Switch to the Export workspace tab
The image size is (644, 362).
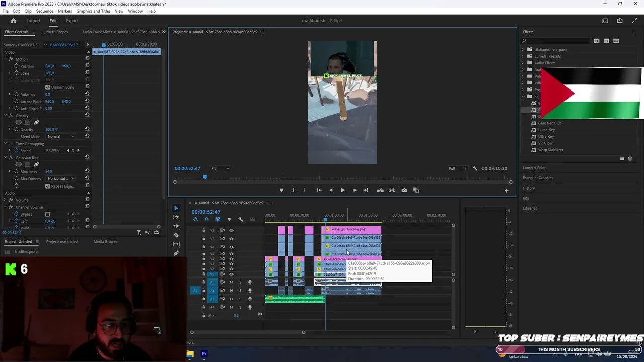click(72, 21)
